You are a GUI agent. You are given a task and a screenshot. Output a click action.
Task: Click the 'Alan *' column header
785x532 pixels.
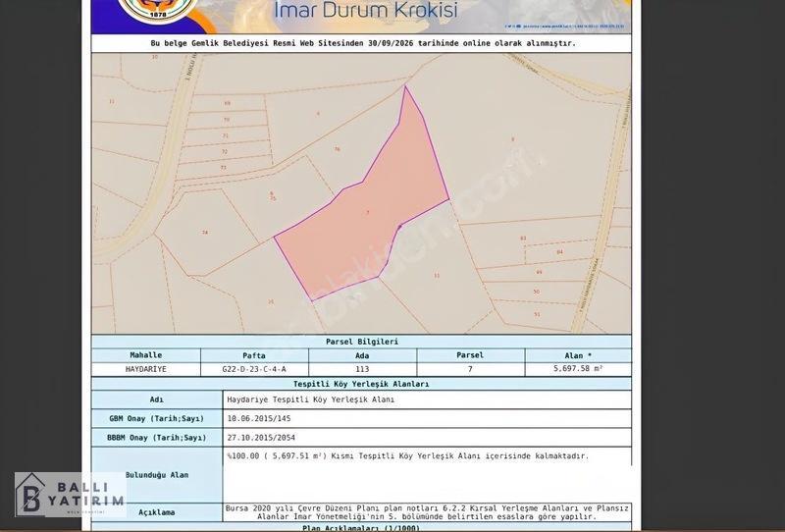click(578, 355)
